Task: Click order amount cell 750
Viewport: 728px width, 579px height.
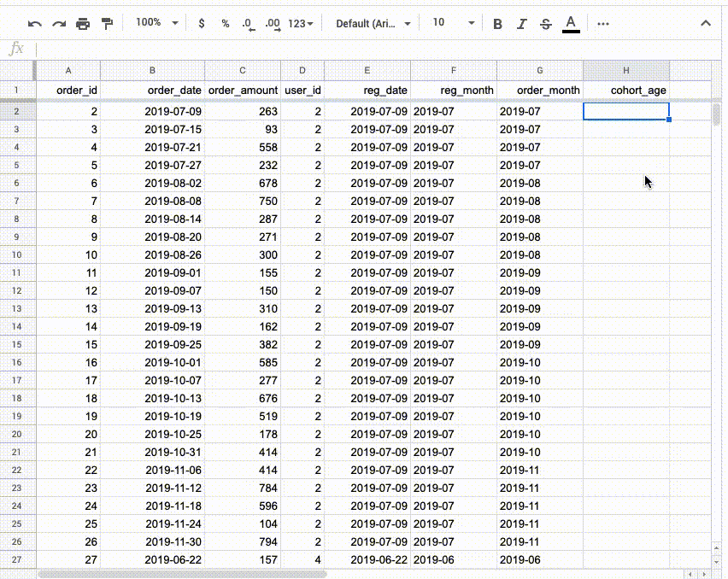Action: [243, 202]
